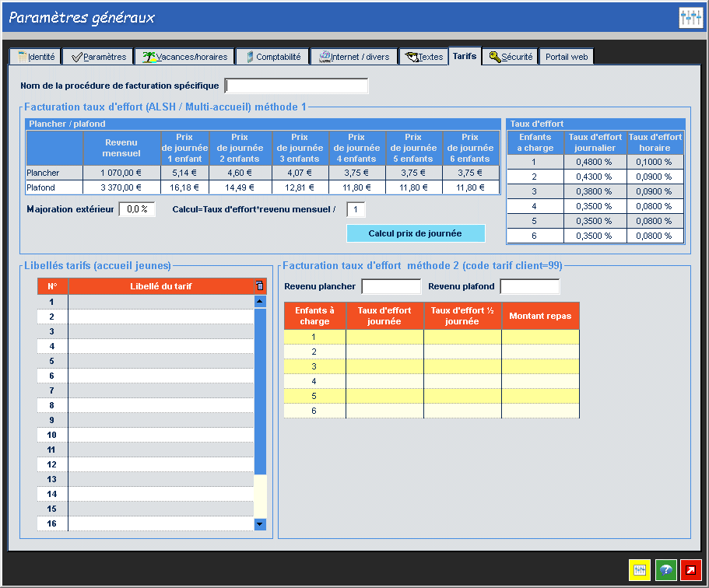Select the Comptabilité tab
The width and height of the screenshot is (709, 588).
[272, 57]
